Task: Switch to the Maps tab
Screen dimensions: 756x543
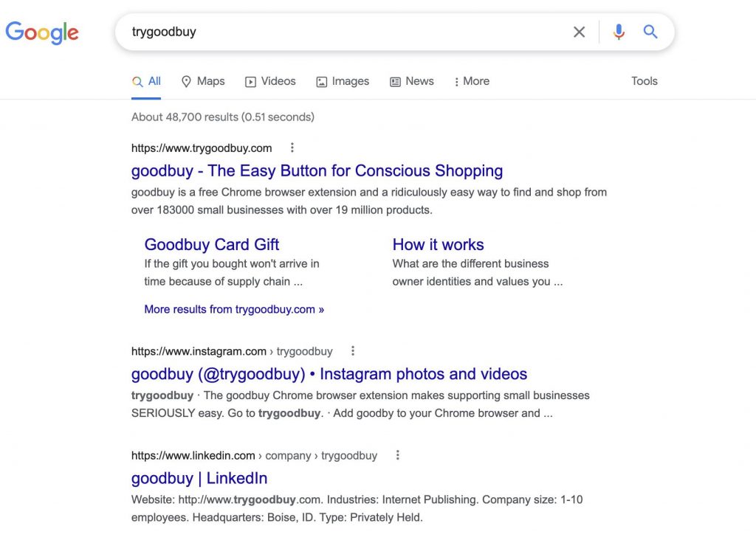Action: tap(203, 81)
